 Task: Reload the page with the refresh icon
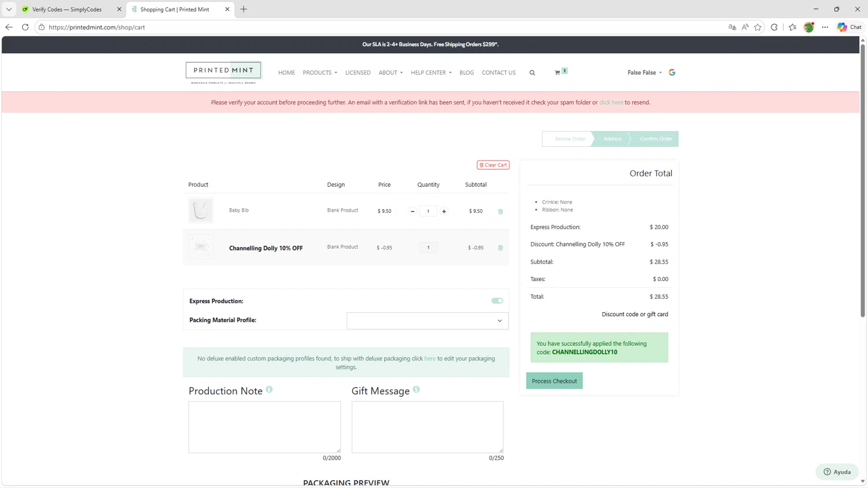25,27
